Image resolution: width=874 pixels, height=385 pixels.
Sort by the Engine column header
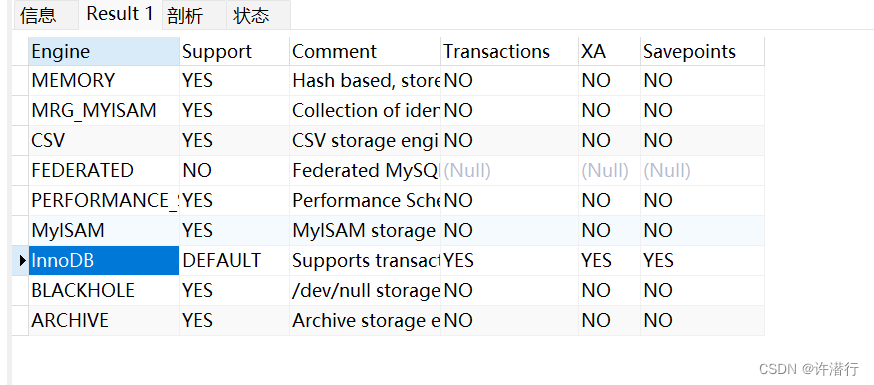[x=104, y=52]
